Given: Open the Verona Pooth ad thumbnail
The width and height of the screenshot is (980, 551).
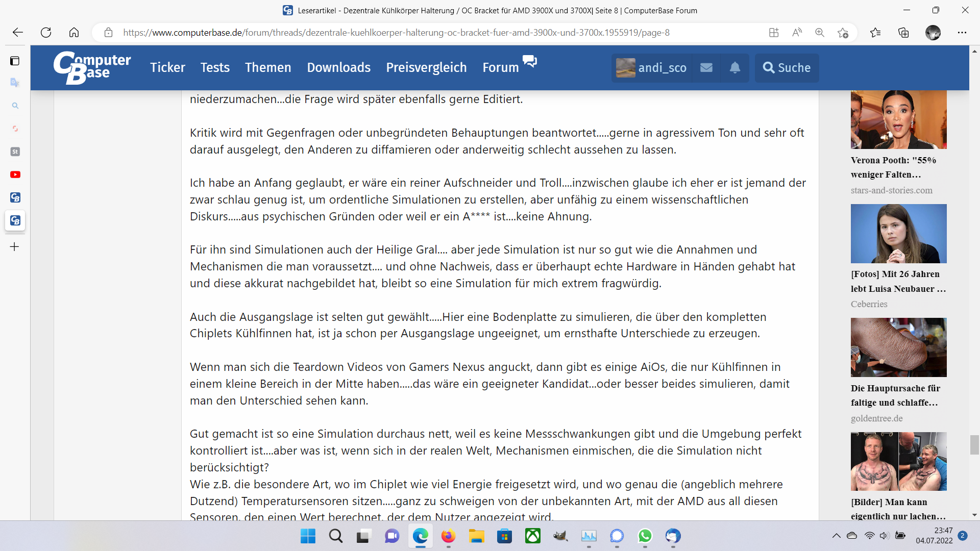Looking at the screenshot, I should [x=898, y=119].
